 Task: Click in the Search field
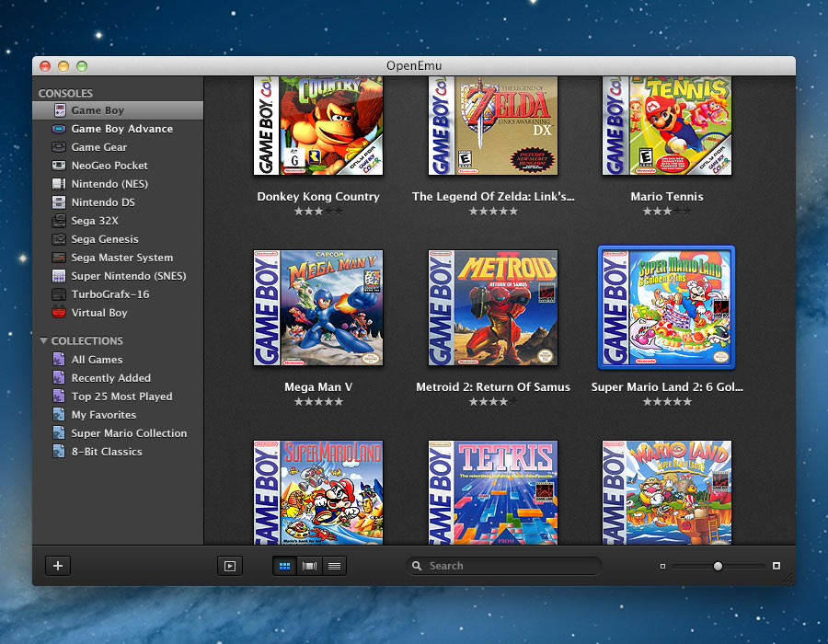[x=504, y=566]
